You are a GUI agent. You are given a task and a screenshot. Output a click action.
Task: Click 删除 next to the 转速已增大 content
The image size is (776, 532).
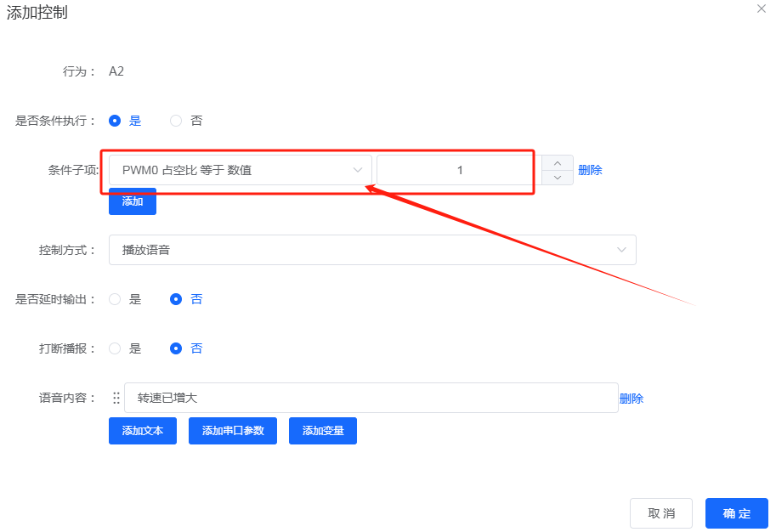click(632, 398)
